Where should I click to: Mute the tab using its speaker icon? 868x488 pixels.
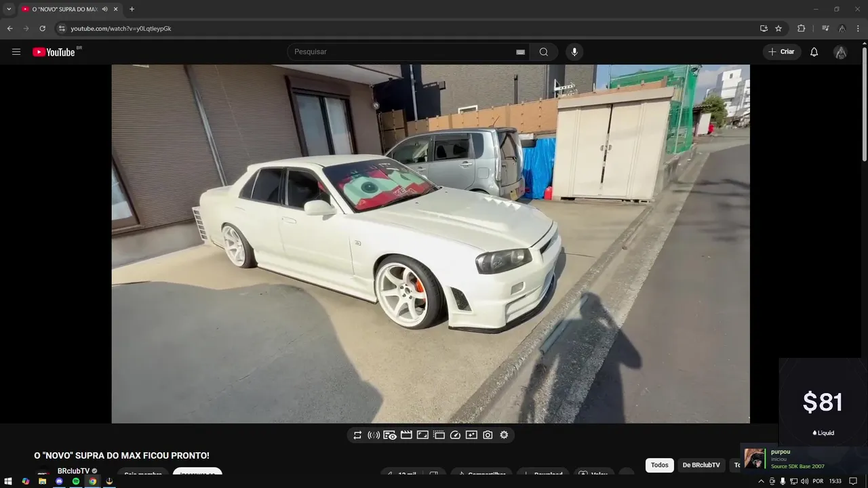click(x=104, y=9)
